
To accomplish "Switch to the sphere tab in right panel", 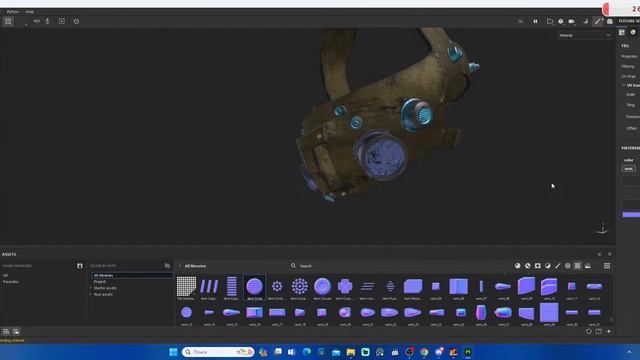I will point(633,32).
